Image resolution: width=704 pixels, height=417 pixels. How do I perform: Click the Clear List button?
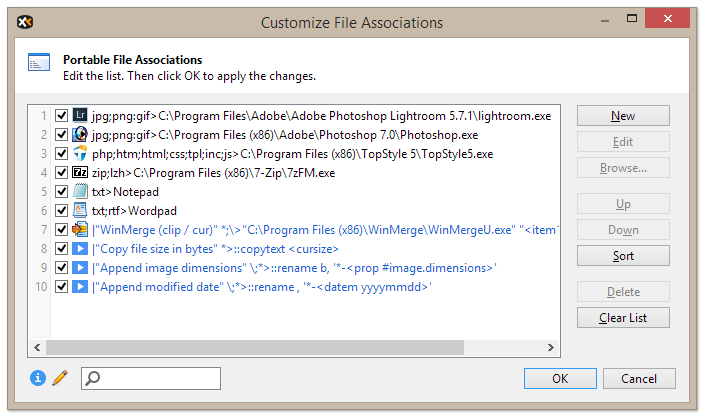pos(623,318)
